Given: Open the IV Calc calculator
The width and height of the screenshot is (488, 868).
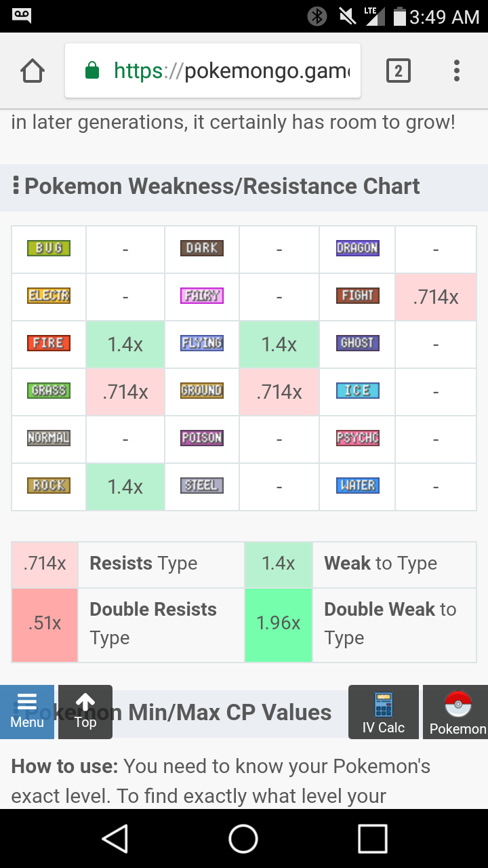Looking at the screenshot, I should [384, 711].
